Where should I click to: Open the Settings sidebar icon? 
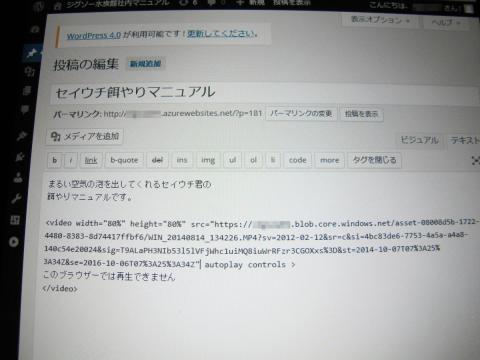15,220
